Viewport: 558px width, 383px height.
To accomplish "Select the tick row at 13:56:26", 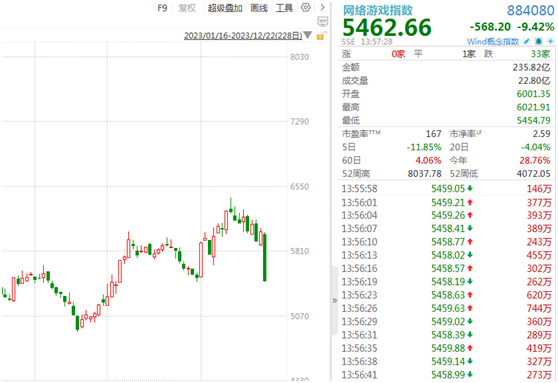I will (446, 308).
